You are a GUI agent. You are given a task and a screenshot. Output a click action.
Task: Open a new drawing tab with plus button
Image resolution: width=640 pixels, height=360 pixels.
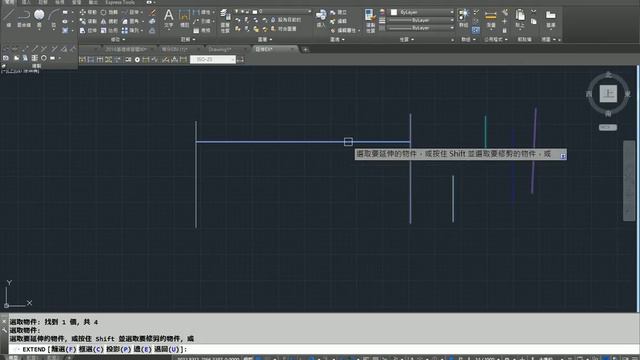coord(305,50)
